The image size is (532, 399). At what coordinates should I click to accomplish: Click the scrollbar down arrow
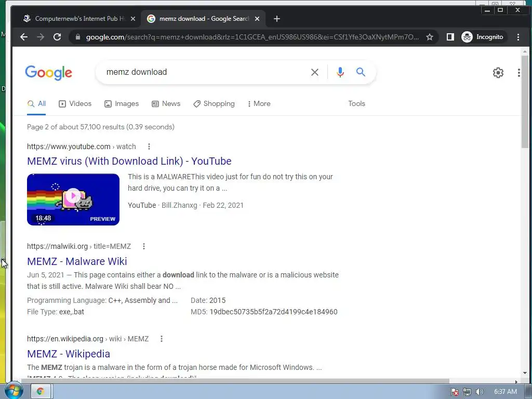click(x=525, y=374)
